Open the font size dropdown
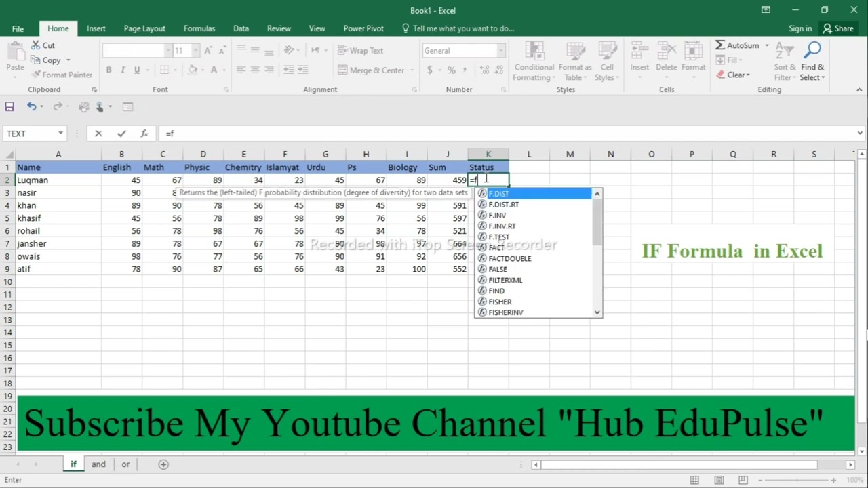Screen dimensions: 868x488 point(195,51)
